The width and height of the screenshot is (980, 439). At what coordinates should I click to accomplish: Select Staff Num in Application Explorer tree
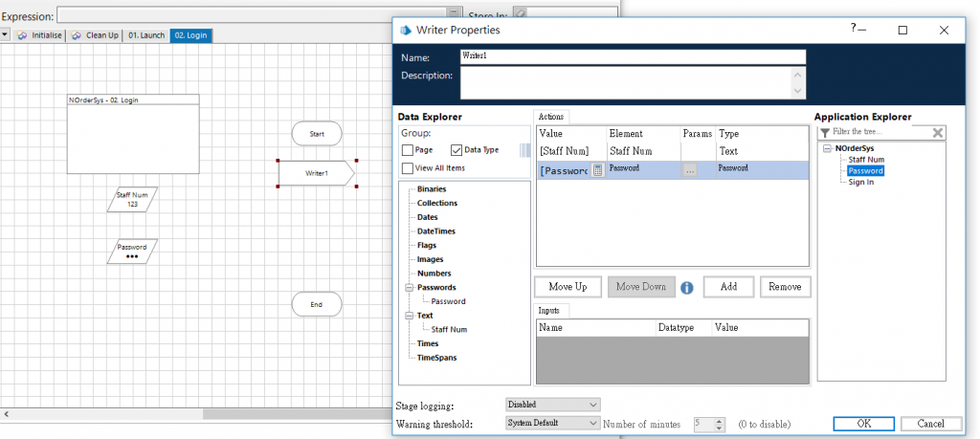click(866, 160)
